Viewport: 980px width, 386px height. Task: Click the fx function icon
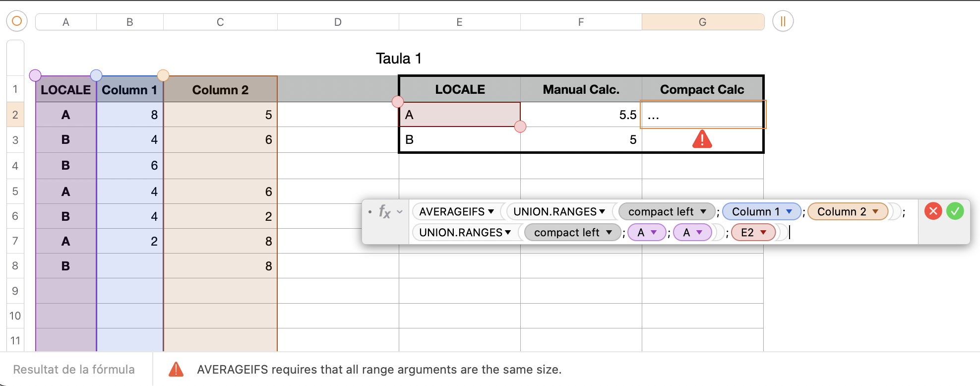pyautogui.click(x=384, y=212)
